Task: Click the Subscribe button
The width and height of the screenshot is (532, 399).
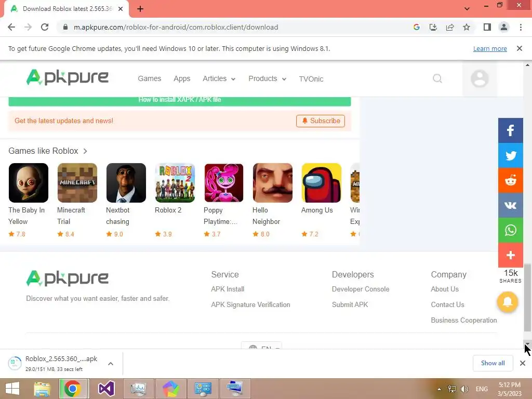Action: pos(320,121)
